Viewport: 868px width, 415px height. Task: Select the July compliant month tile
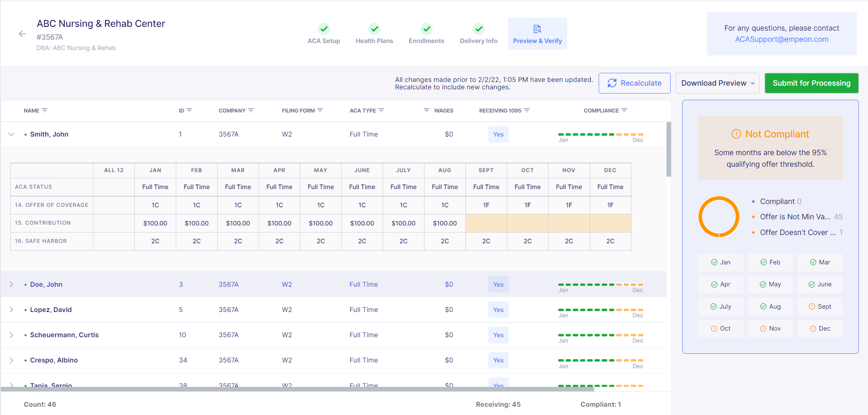click(x=721, y=307)
